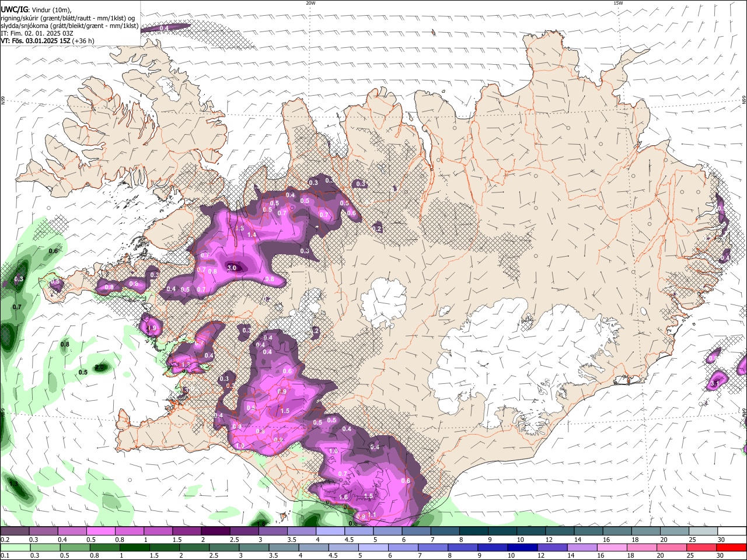Click the medium green 0.5 swatch in lower legend row

click(75, 547)
